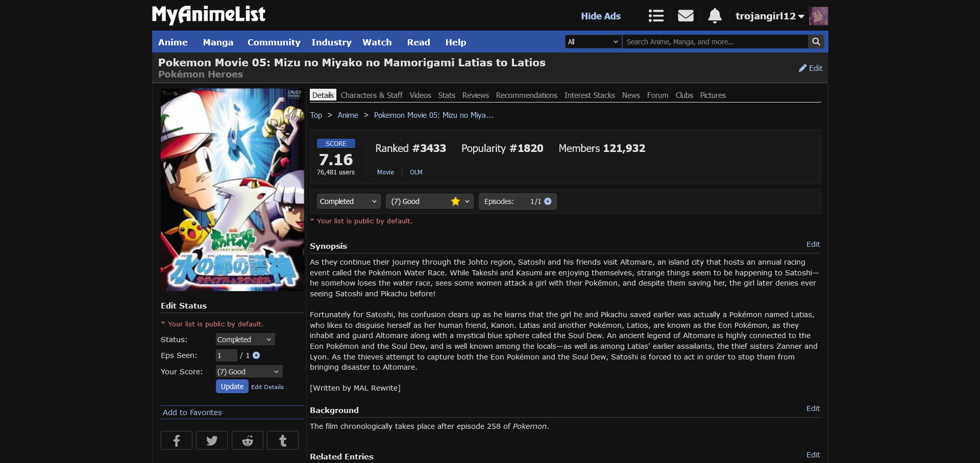
Task: Switch to the News tab
Action: point(631,95)
